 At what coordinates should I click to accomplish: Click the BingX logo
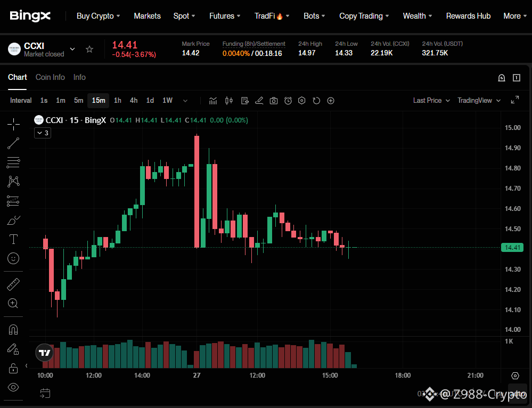tap(30, 16)
